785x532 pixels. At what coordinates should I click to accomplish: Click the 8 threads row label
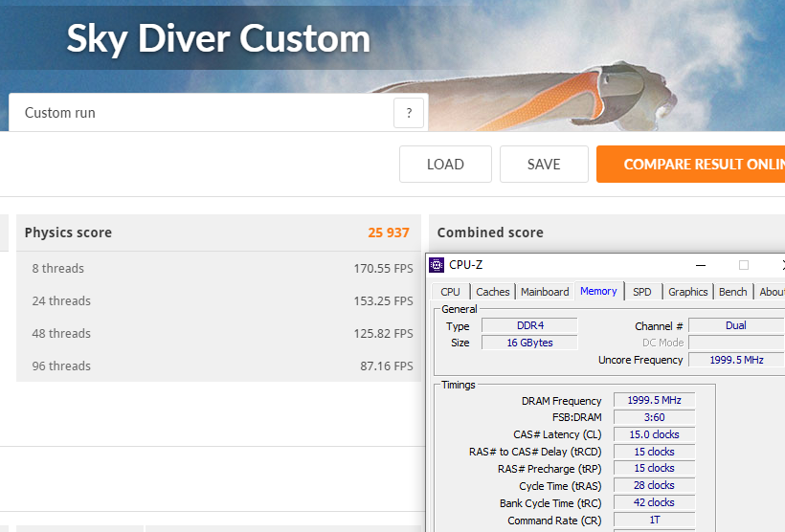(58, 269)
